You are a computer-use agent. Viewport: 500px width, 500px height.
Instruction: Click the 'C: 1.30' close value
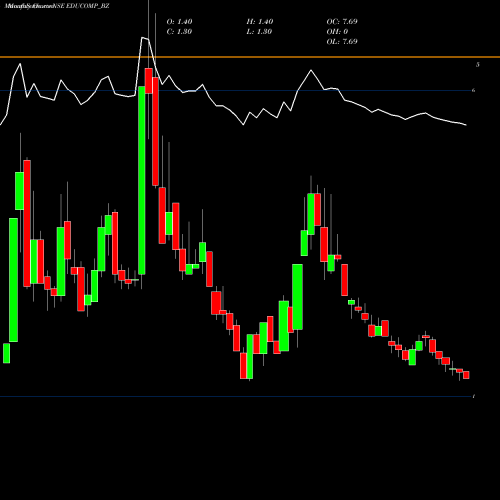click(x=179, y=32)
